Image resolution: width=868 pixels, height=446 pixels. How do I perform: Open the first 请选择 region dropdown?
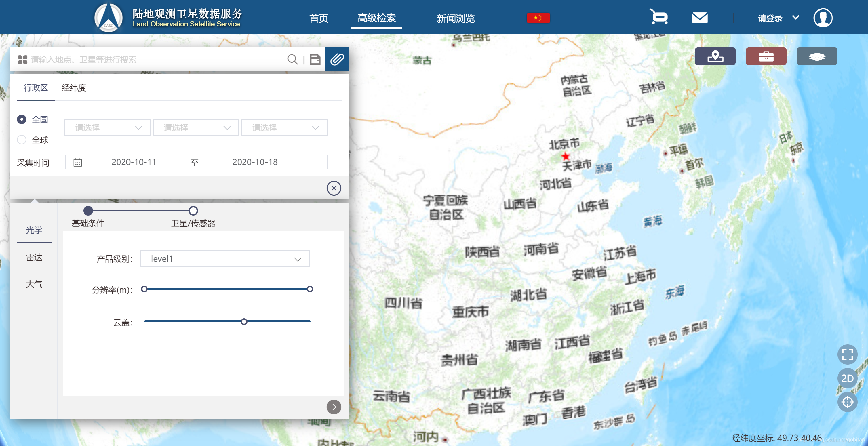tap(107, 128)
